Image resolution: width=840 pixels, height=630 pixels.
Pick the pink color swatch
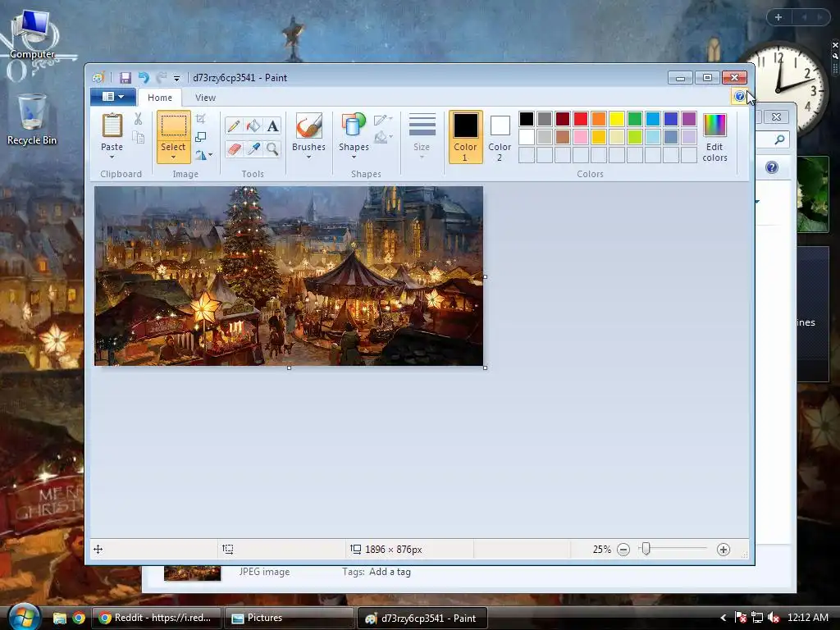pos(581,137)
